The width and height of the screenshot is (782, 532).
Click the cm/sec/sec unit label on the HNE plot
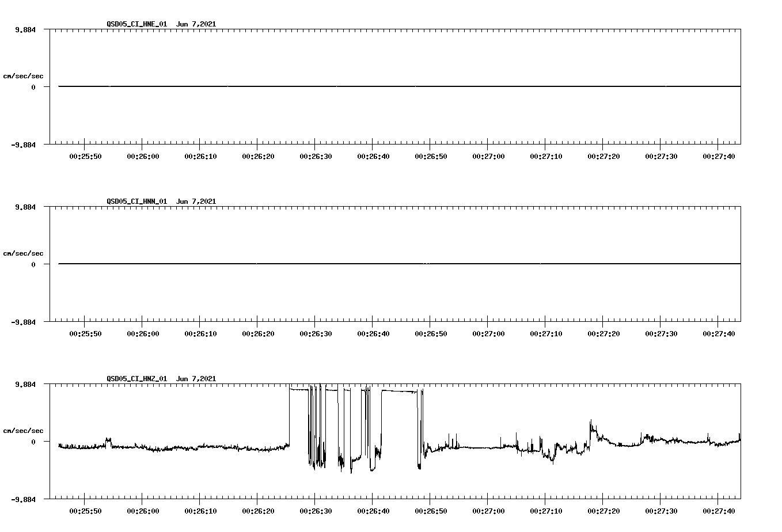coord(23,76)
